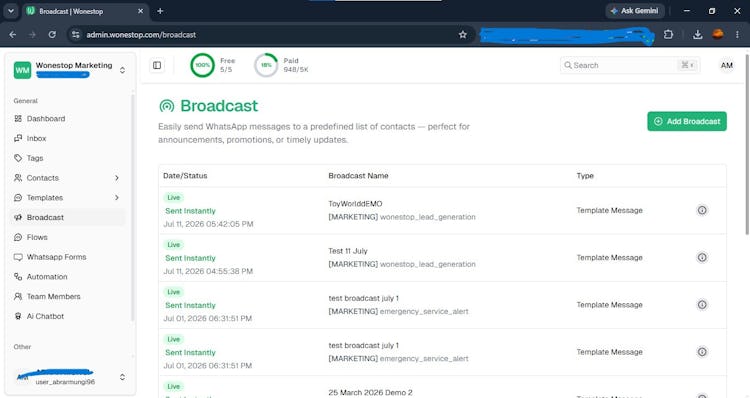The width and height of the screenshot is (750, 398).
Task: Click the Inbox chat icon
Action: 18,138
